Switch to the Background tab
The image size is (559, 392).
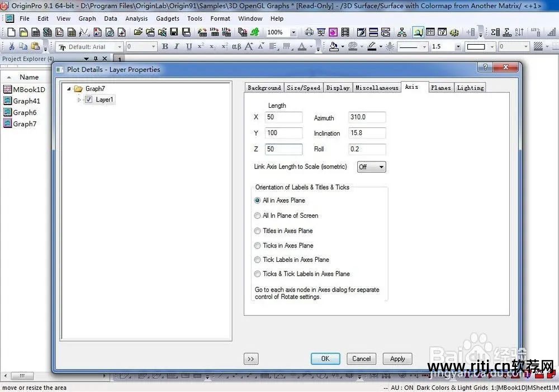click(264, 88)
